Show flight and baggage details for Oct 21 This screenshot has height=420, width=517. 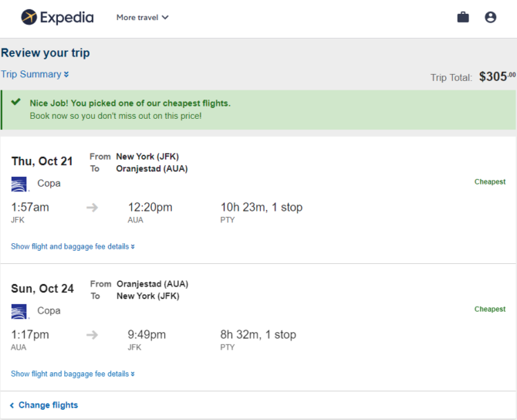point(73,246)
